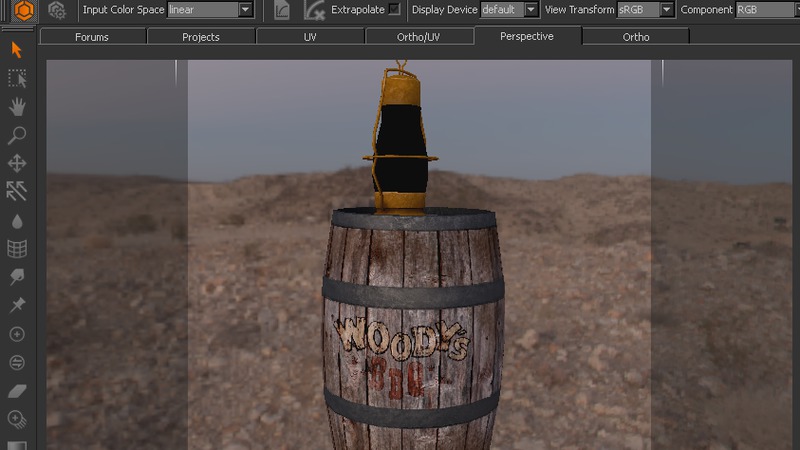Switch to the Ortho tab

pos(636,37)
